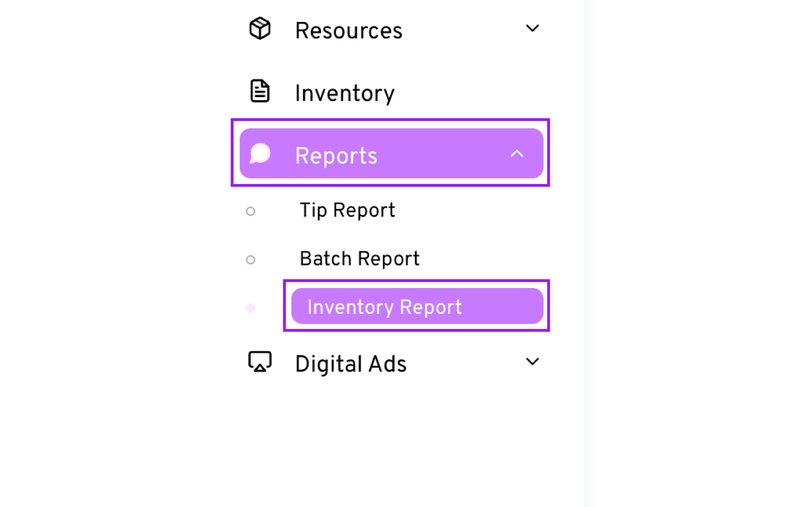Image resolution: width=812 pixels, height=507 pixels.
Task: Click the Resources box icon
Action: [x=260, y=29]
